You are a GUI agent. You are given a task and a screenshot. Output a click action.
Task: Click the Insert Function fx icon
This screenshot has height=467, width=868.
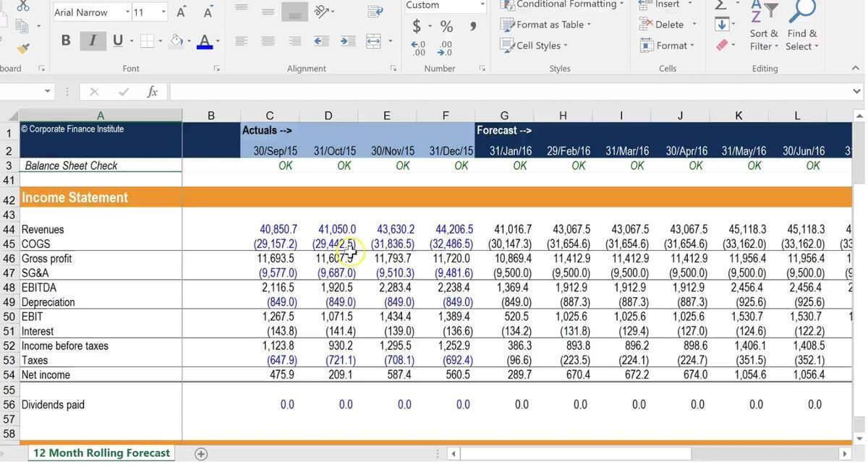152,92
